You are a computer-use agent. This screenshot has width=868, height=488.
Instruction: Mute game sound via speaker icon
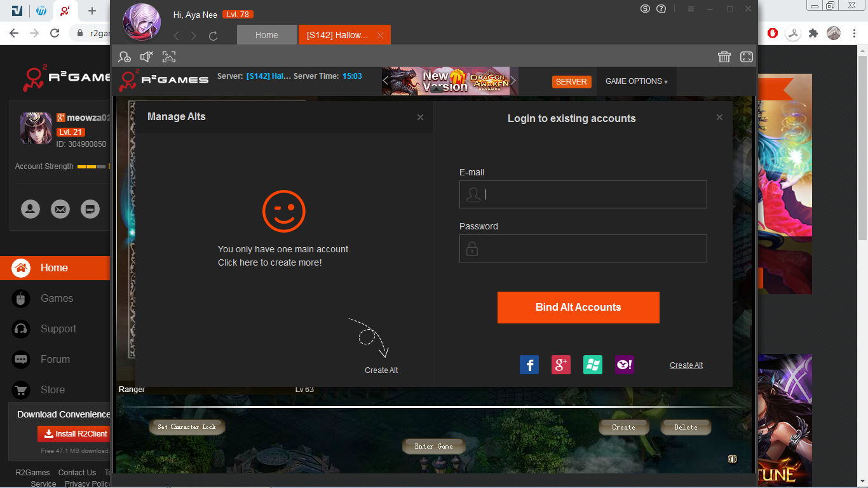pyautogui.click(x=147, y=57)
